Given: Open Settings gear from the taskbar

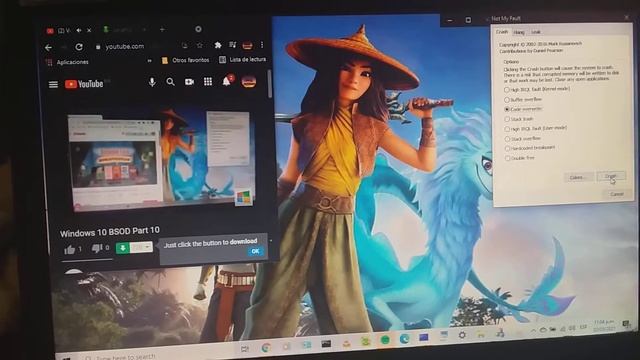Looking at the screenshot, I should (x=462, y=335).
